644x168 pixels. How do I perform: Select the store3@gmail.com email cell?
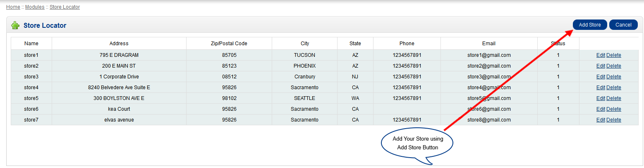(489, 77)
